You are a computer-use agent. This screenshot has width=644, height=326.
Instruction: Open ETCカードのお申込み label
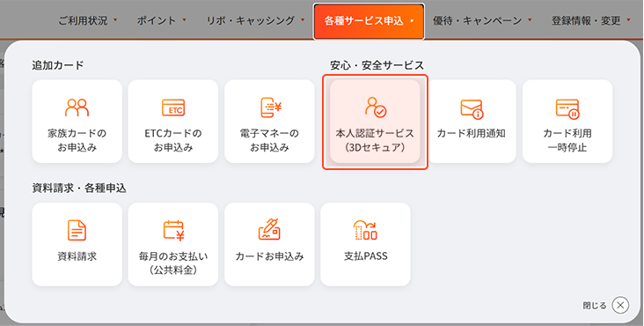[173, 140]
